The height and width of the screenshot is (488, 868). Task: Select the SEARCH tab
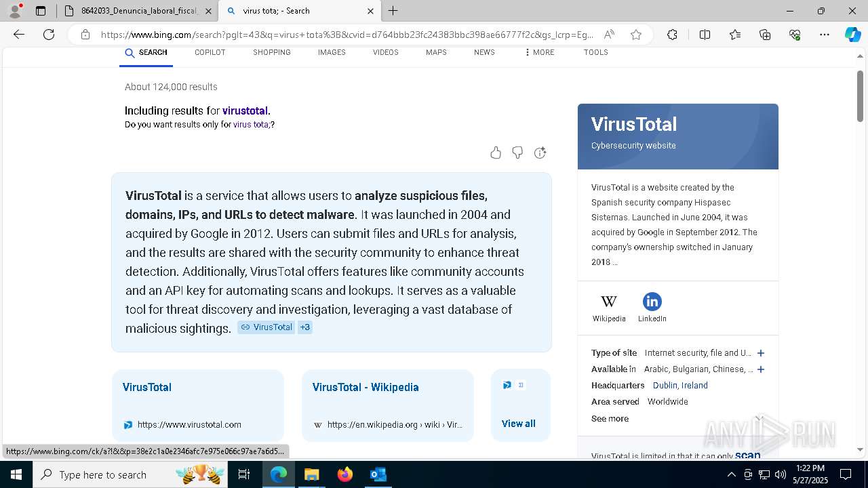click(146, 53)
